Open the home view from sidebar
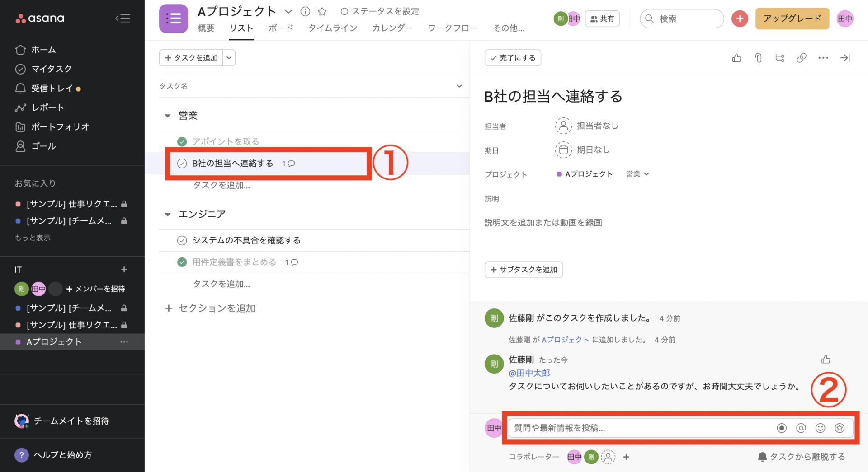 point(43,50)
